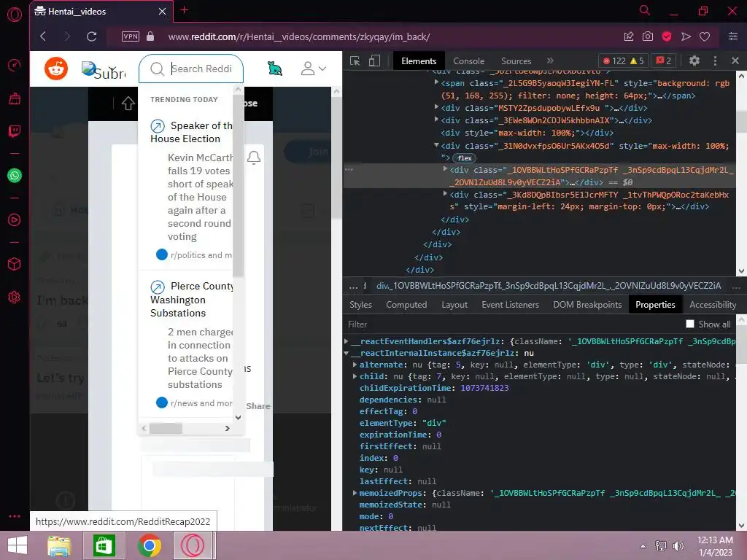747x560 pixels.
Task: Expand __reactEventHandlers property
Action: click(x=347, y=341)
